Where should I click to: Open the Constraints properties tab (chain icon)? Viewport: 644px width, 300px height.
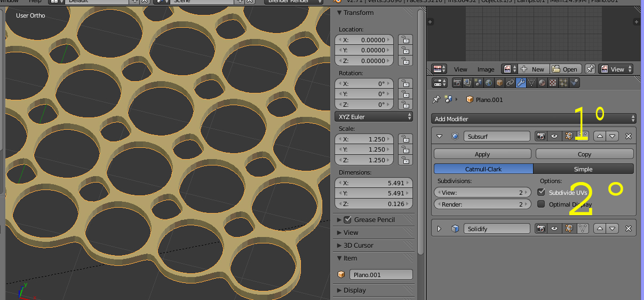(x=510, y=83)
